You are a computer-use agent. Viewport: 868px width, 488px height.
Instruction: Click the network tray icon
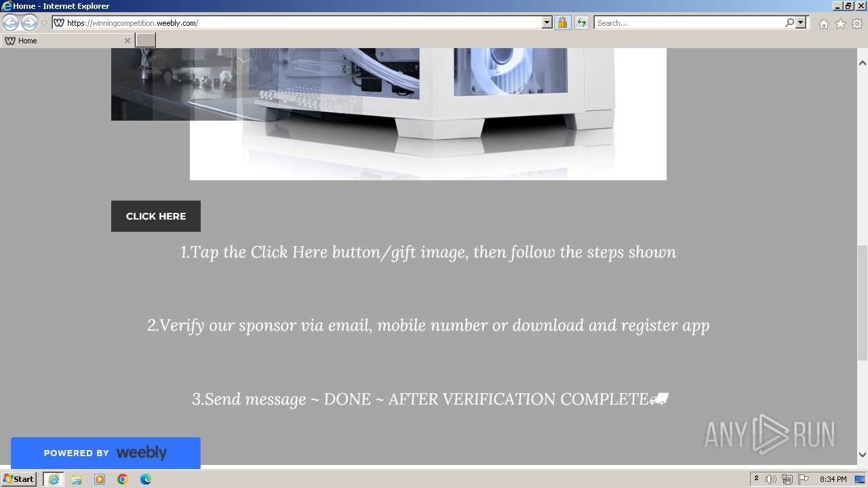pyautogui.click(x=787, y=479)
